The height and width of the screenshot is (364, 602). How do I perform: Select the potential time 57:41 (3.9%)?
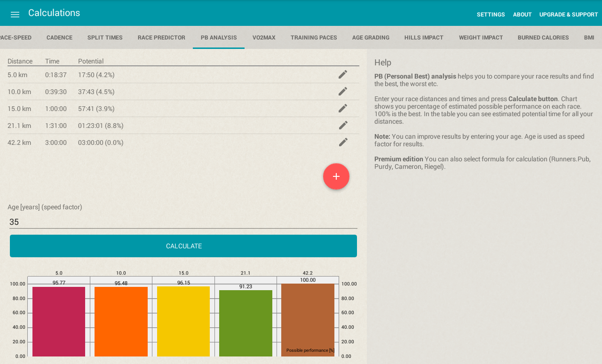(x=96, y=109)
